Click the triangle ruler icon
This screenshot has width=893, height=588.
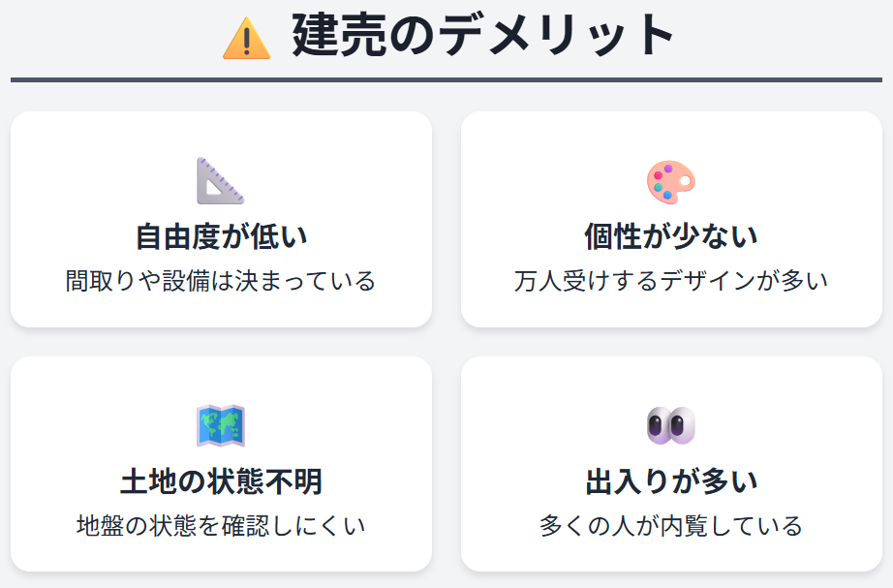tap(221, 181)
